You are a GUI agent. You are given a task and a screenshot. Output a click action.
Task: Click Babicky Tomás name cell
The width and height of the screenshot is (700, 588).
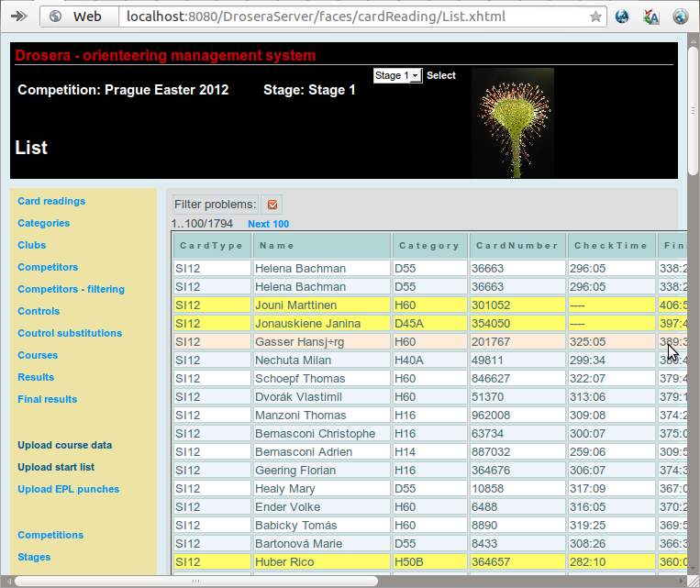[x=321, y=525]
